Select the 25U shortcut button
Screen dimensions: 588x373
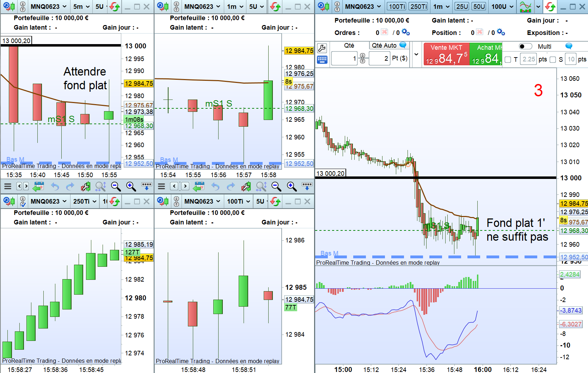462,7
